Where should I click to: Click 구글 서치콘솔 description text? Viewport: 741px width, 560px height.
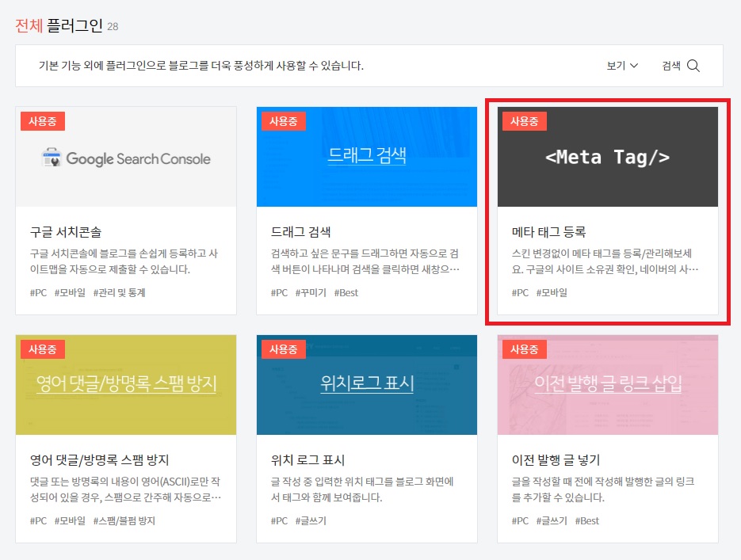point(124,261)
